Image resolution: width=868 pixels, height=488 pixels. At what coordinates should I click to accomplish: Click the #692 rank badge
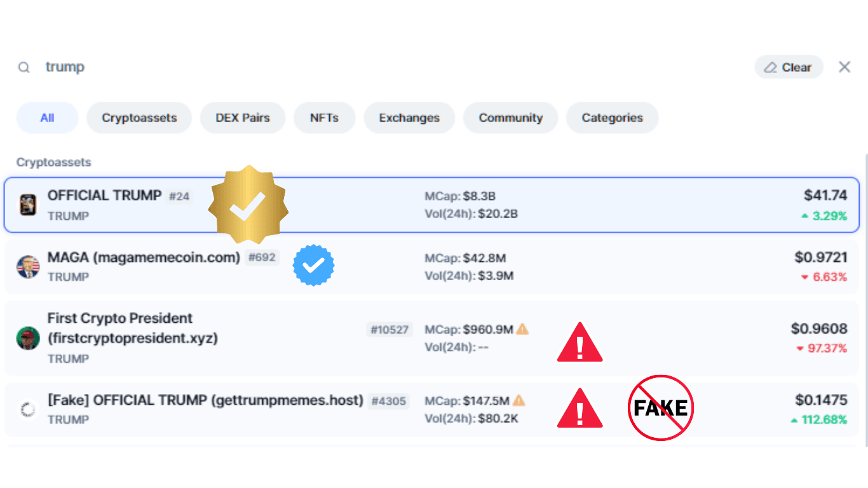click(262, 258)
